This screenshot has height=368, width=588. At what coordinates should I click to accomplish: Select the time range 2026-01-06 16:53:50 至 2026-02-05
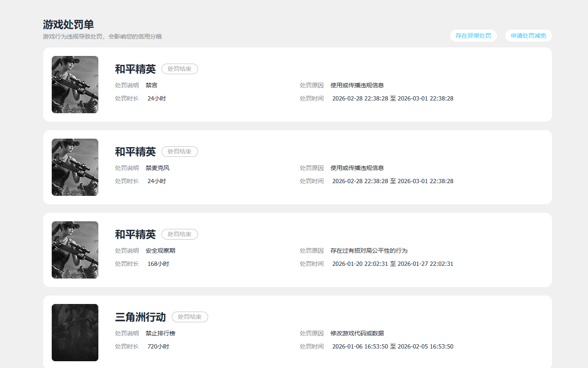tap(393, 346)
